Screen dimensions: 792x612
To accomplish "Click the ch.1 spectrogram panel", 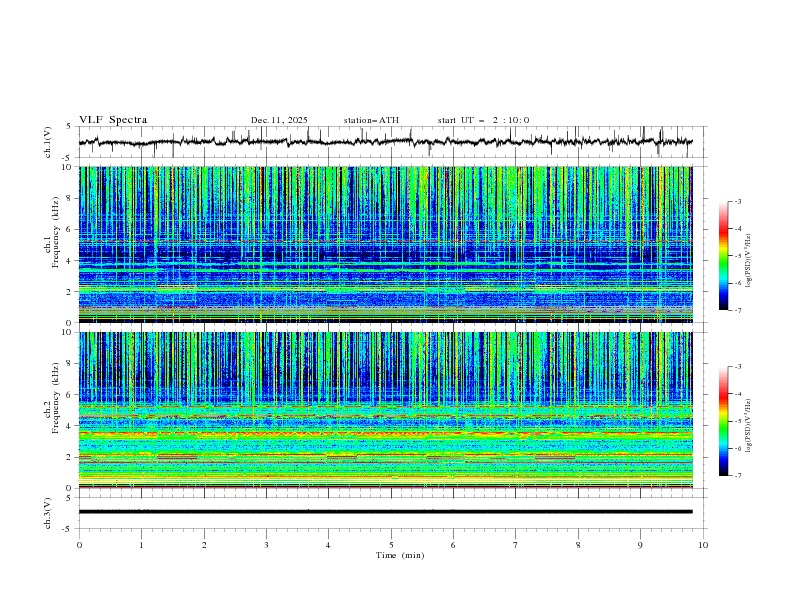I will tap(386, 244).
